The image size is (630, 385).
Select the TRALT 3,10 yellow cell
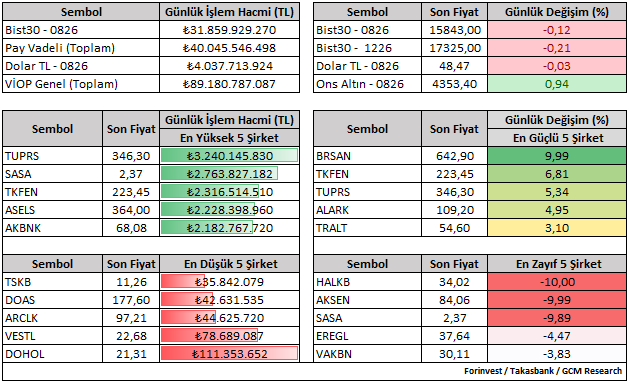coord(557,228)
